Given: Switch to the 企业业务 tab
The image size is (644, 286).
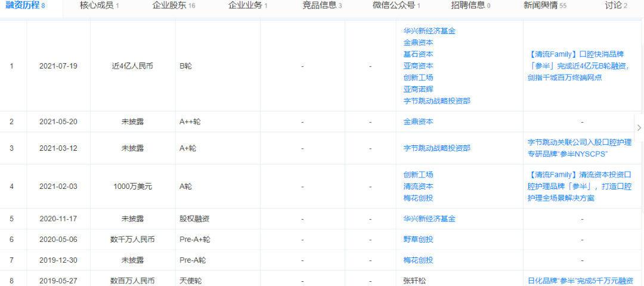Looking at the screenshot, I should point(248,5).
